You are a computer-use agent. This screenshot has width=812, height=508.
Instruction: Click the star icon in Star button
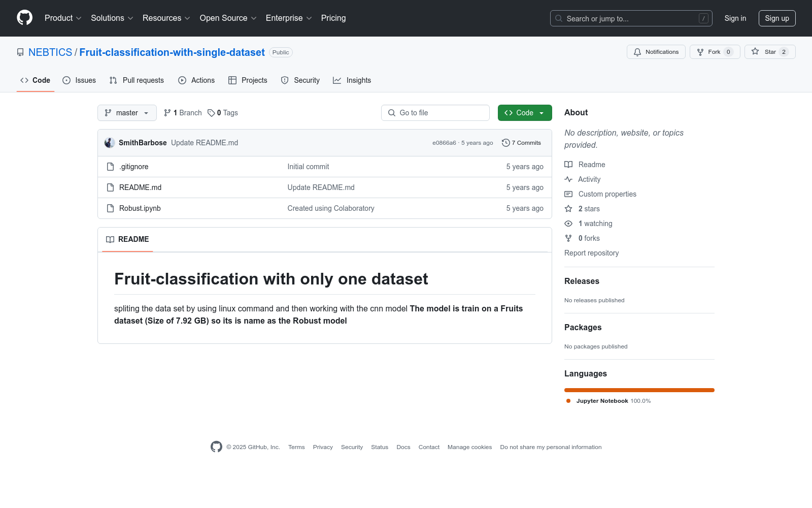[x=755, y=52]
